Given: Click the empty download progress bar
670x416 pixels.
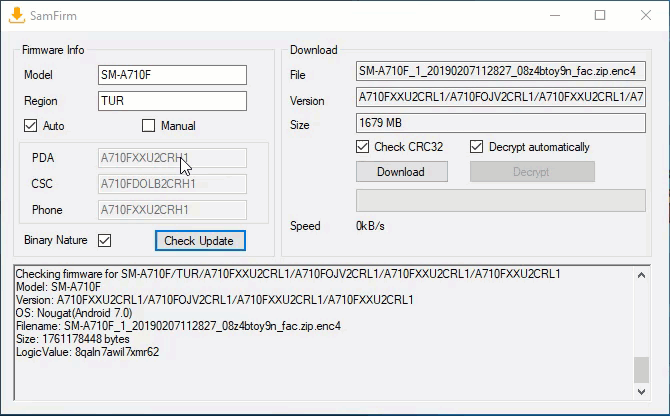Looking at the screenshot, I should click(x=500, y=201).
